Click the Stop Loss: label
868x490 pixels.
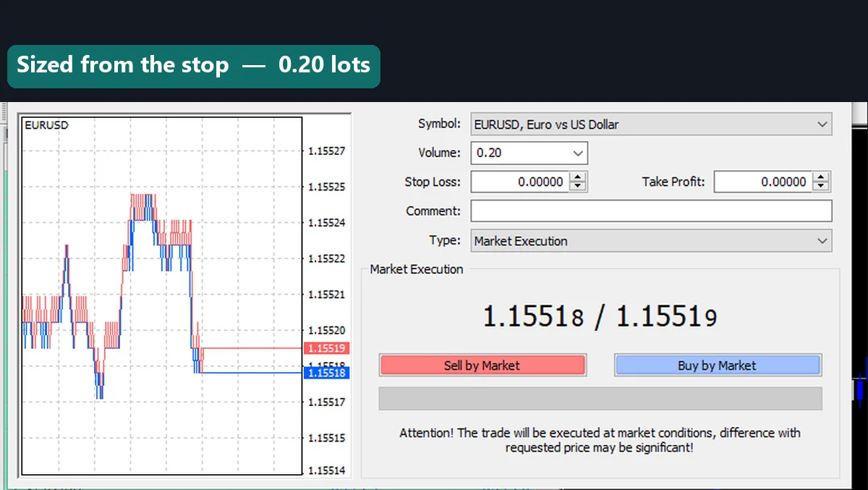coord(433,182)
